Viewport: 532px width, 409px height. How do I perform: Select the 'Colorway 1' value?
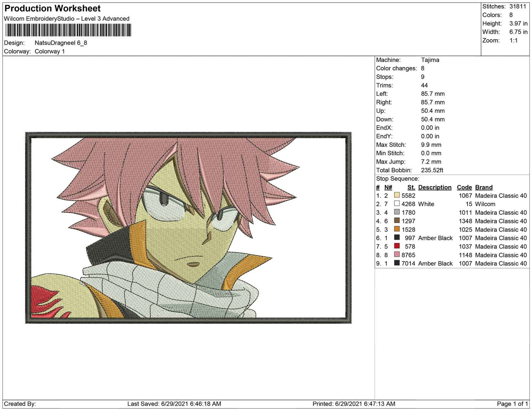tap(50, 51)
